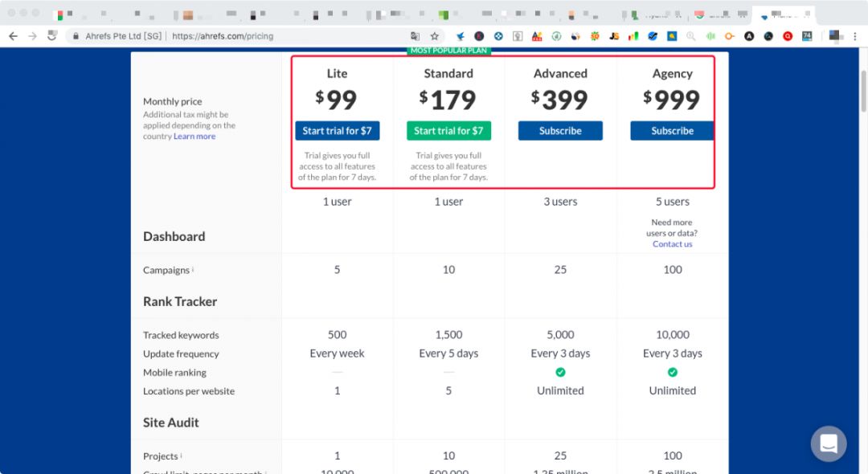Viewport: 868px width, 474px height.
Task: Click the Standard plan heading
Action: (x=448, y=74)
